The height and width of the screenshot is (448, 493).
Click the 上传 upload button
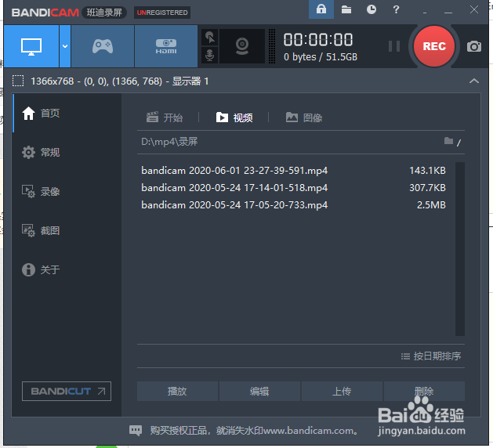[x=342, y=391]
